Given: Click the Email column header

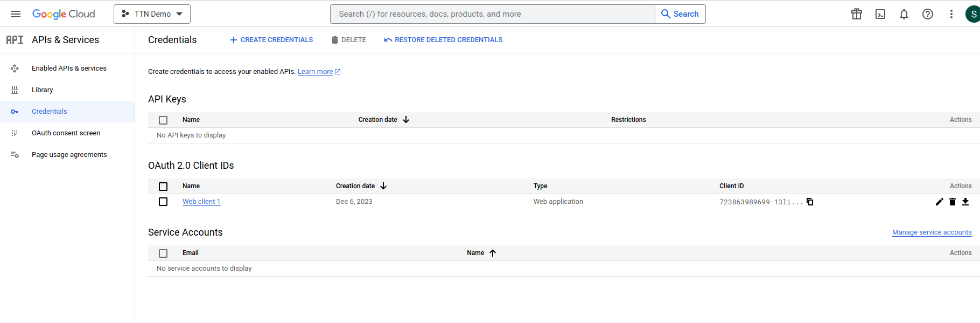Looking at the screenshot, I should point(191,253).
